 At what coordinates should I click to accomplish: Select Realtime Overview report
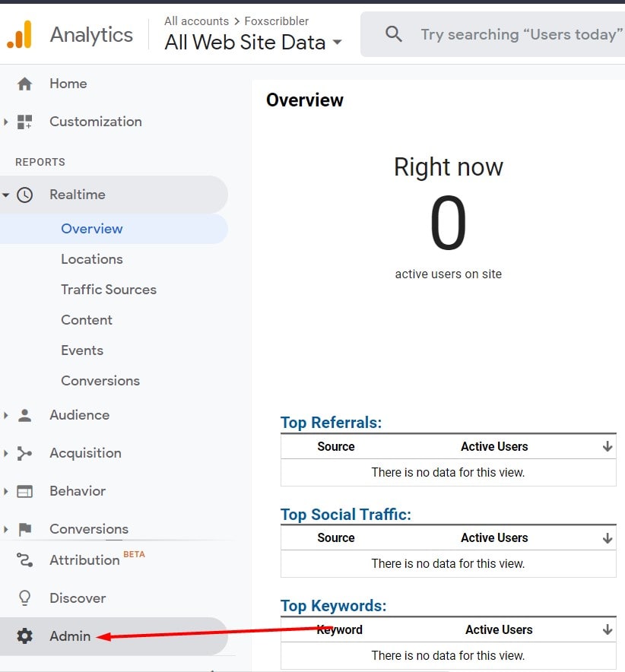point(92,229)
